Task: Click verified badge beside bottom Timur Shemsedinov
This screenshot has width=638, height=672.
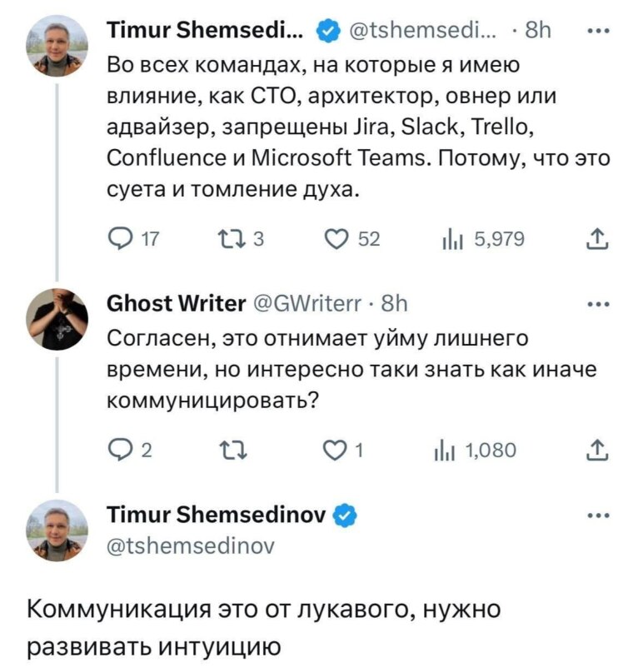Action: 346,517
